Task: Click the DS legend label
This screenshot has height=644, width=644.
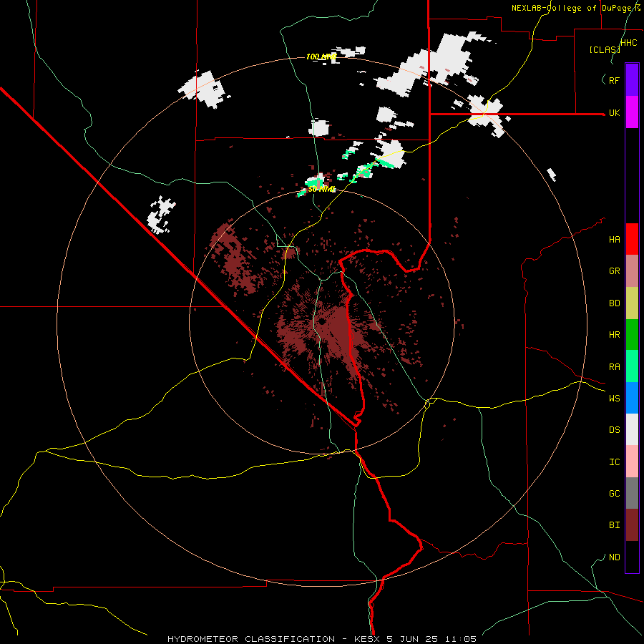Action: (614, 430)
